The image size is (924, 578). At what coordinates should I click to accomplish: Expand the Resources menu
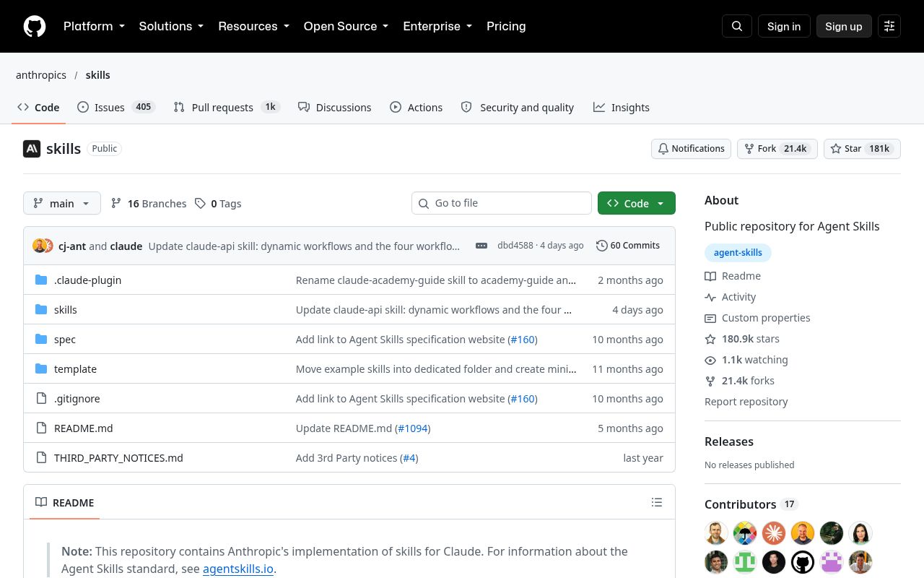point(253,26)
